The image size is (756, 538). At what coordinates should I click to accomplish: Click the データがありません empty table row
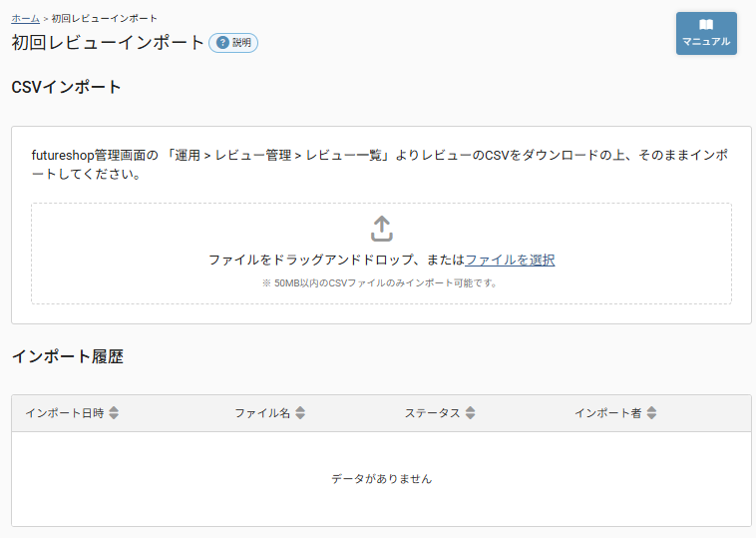point(381,479)
